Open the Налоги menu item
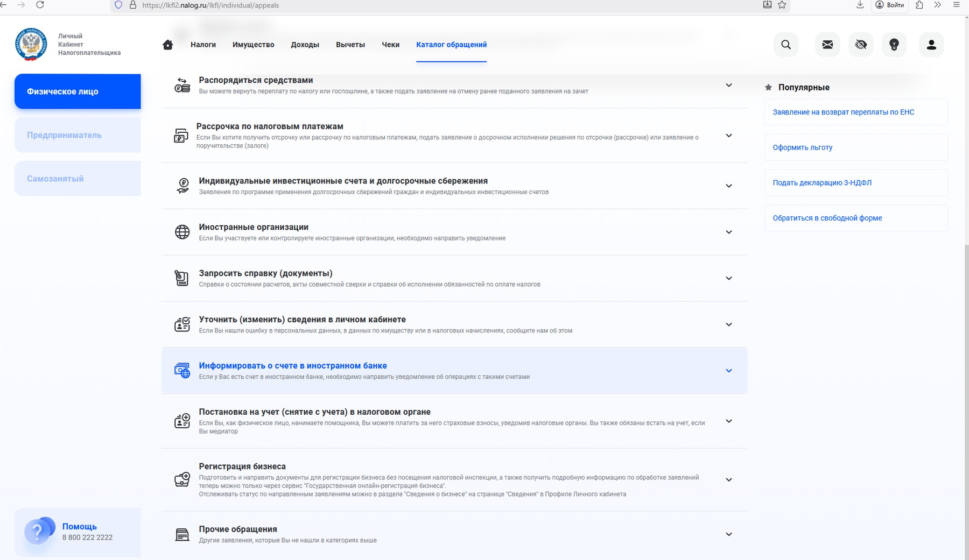969x560 pixels. pos(203,45)
